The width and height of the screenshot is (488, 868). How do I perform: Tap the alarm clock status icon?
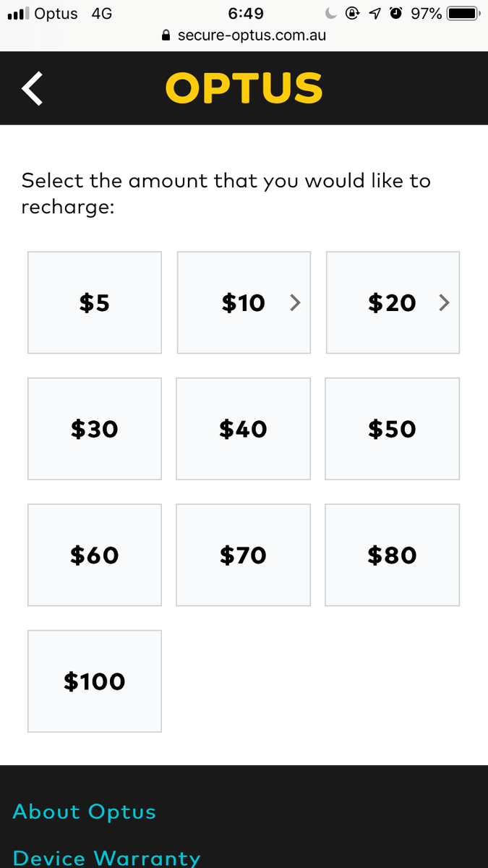click(395, 13)
